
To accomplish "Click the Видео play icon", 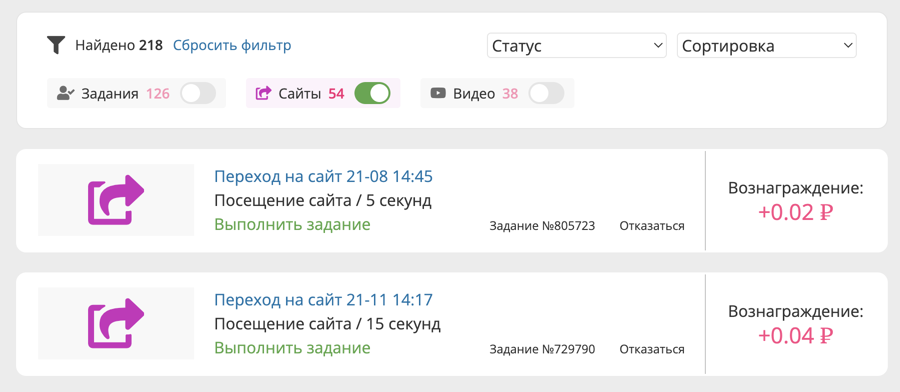I will tap(438, 93).
